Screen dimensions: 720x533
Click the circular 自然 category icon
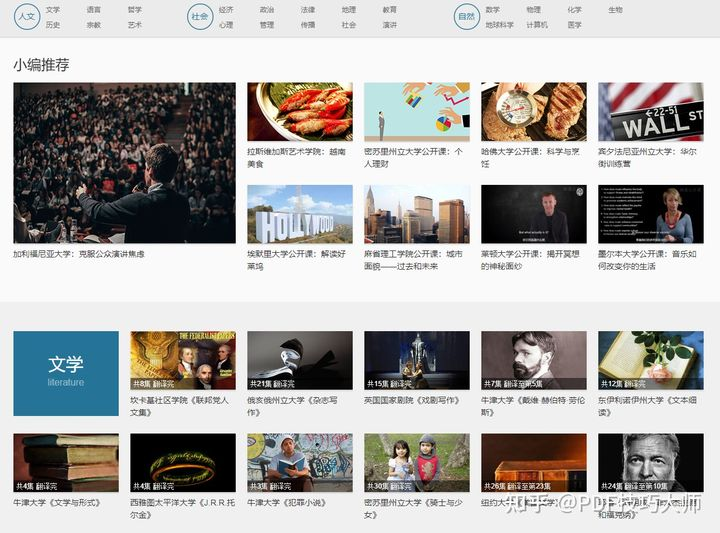(x=466, y=17)
